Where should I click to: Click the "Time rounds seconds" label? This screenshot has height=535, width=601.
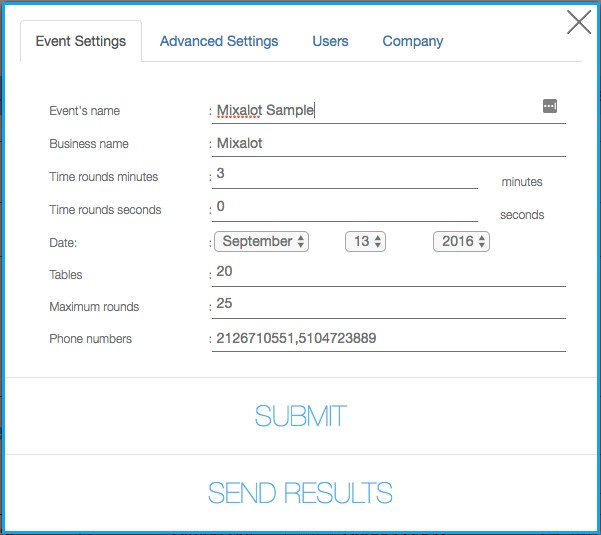pos(105,210)
